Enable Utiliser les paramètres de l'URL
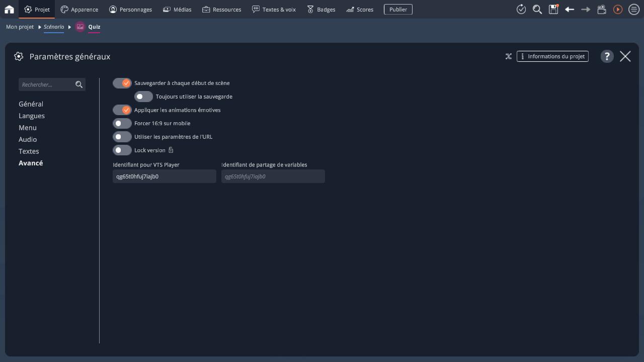Viewport: 644px width, 362px height. (x=122, y=137)
